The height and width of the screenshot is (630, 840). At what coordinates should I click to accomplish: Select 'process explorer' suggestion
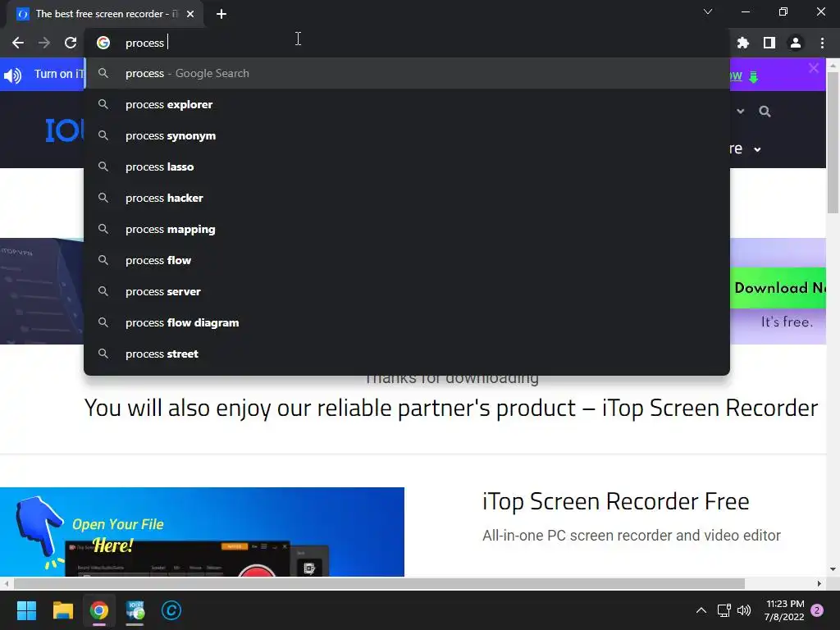click(x=407, y=104)
